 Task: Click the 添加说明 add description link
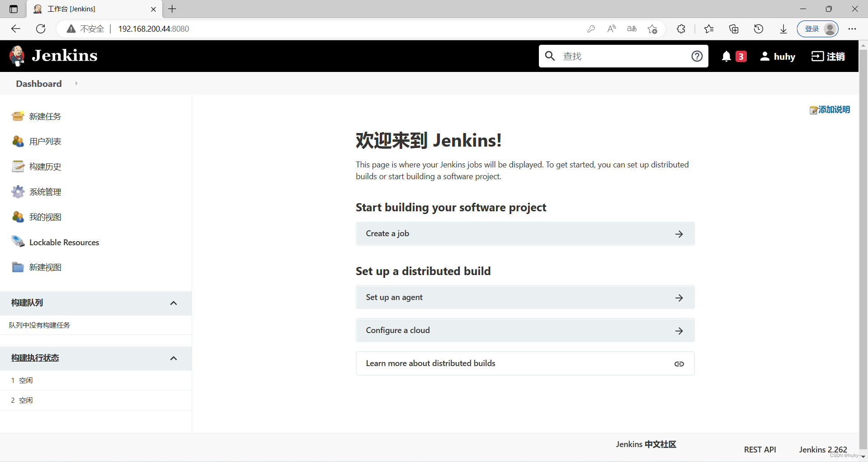830,110
